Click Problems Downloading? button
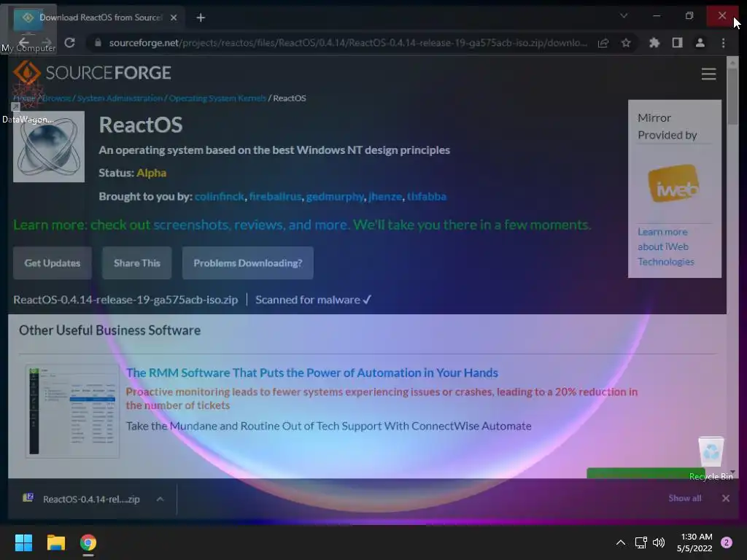Screen dimensions: 747x560 pos(248,262)
